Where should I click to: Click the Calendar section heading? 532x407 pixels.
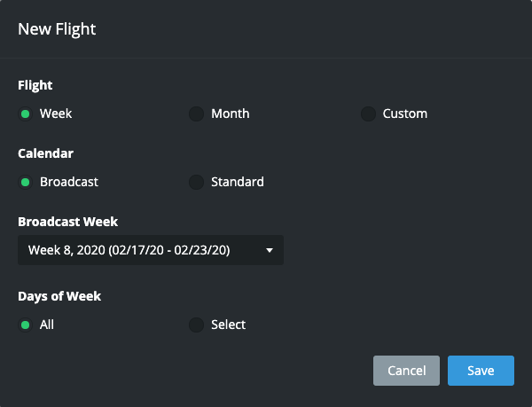click(44, 153)
